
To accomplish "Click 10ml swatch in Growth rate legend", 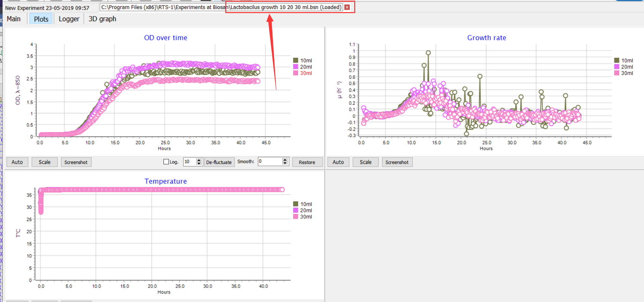I will pyautogui.click(x=617, y=60).
